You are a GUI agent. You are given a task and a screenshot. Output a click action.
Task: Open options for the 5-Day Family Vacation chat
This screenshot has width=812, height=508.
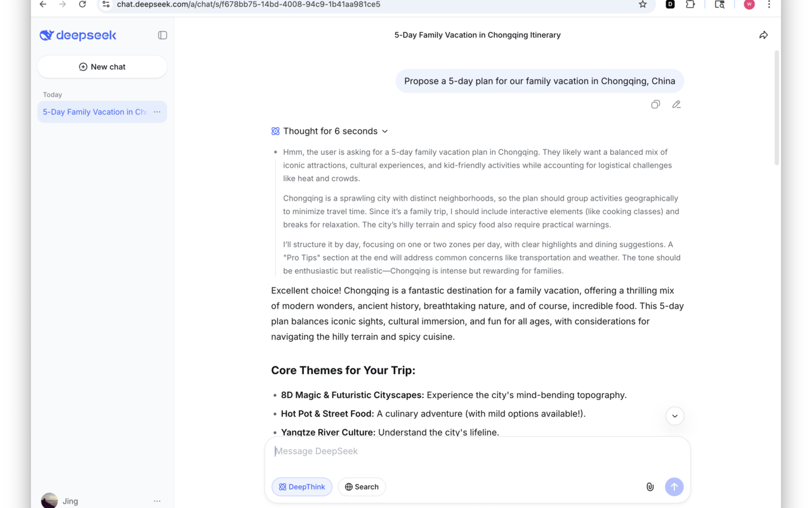(x=157, y=112)
